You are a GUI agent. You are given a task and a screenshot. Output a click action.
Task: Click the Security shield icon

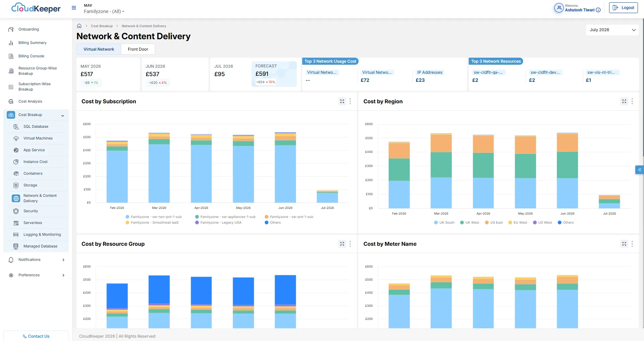point(16,211)
